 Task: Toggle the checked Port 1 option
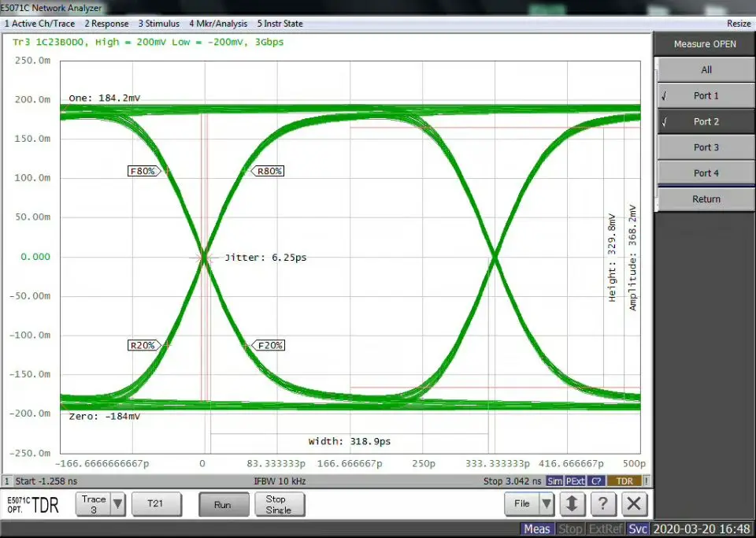706,96
